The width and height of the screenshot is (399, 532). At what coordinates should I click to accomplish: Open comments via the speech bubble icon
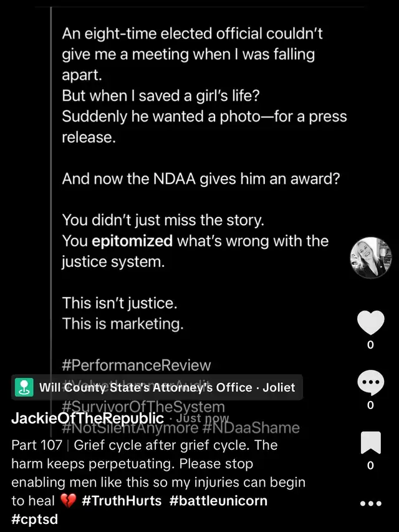click(x=370, y=383)
